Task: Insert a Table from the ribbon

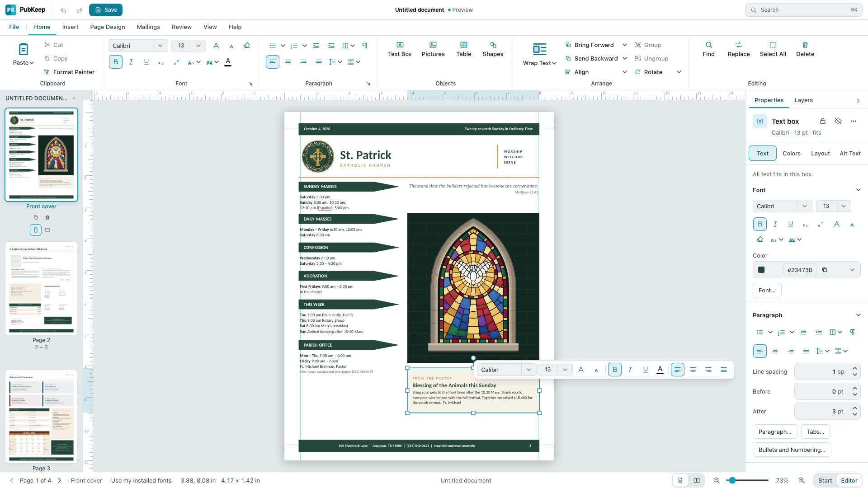Action: pyautogui.click(x=463, y=49)
